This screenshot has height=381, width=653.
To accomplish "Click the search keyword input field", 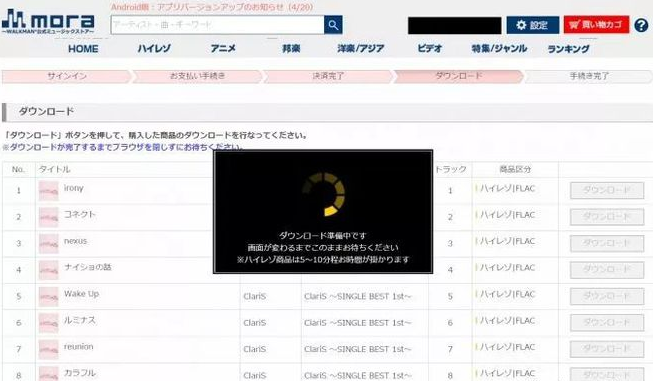I will click(217, 25).
